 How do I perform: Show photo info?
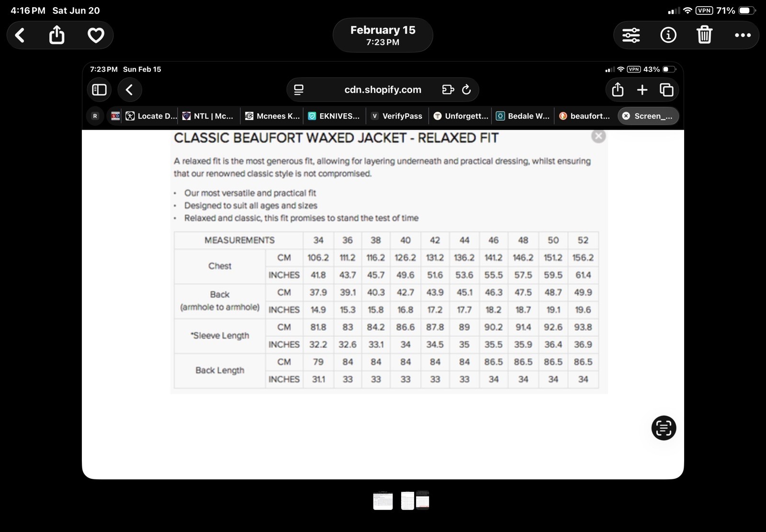point(668,35)
